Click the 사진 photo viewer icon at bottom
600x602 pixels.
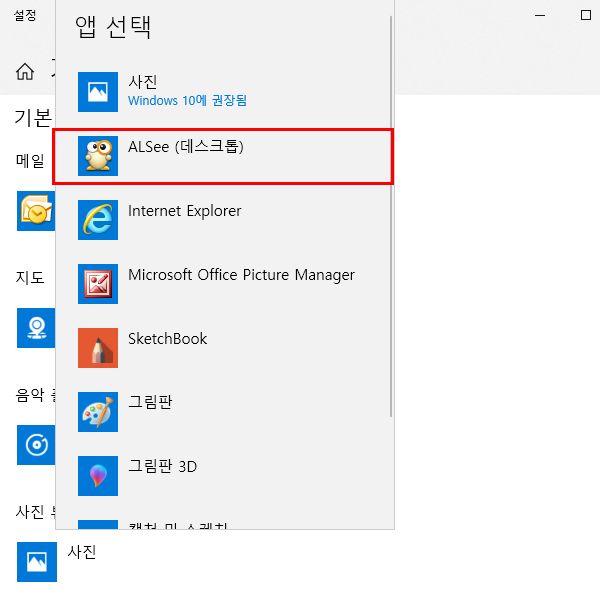pyautogui.click(x=37, y=562)
